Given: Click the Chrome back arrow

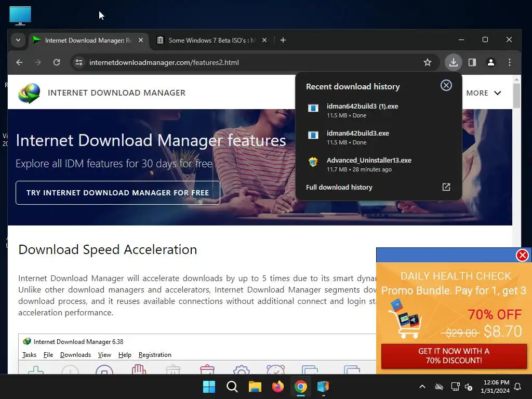Looking at the screenshot, I should 19,62.
